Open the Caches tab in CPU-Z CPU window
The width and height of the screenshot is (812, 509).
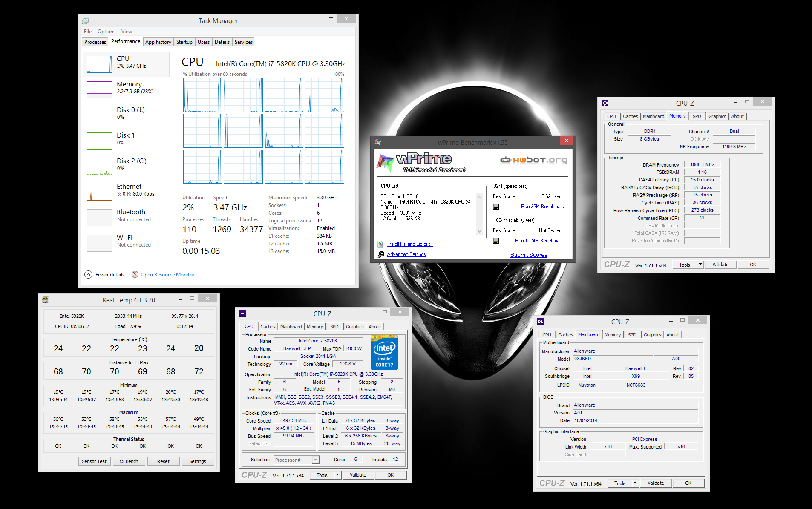point(268,327)
